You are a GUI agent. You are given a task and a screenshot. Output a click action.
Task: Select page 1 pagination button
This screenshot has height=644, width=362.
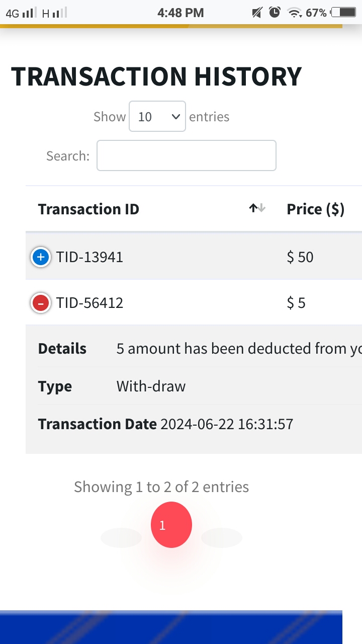171,525
